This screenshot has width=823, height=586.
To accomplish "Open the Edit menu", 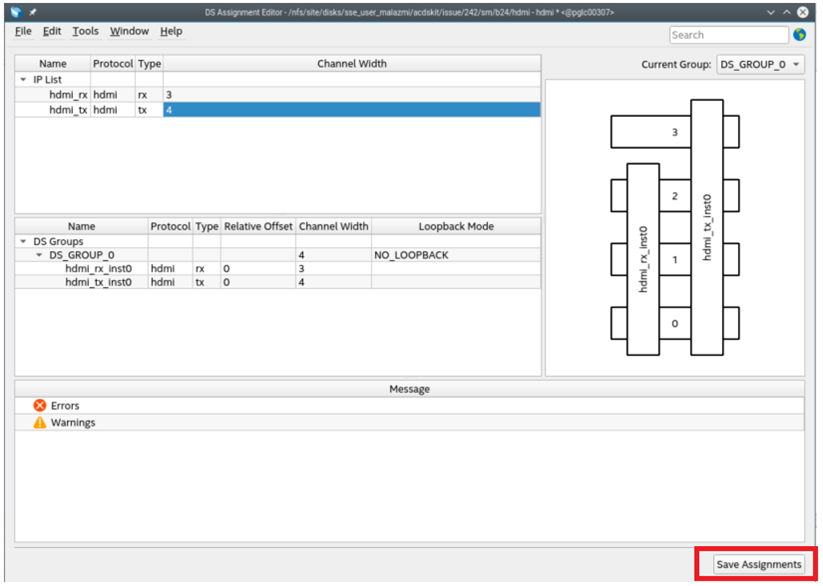I will coord(52,32).
